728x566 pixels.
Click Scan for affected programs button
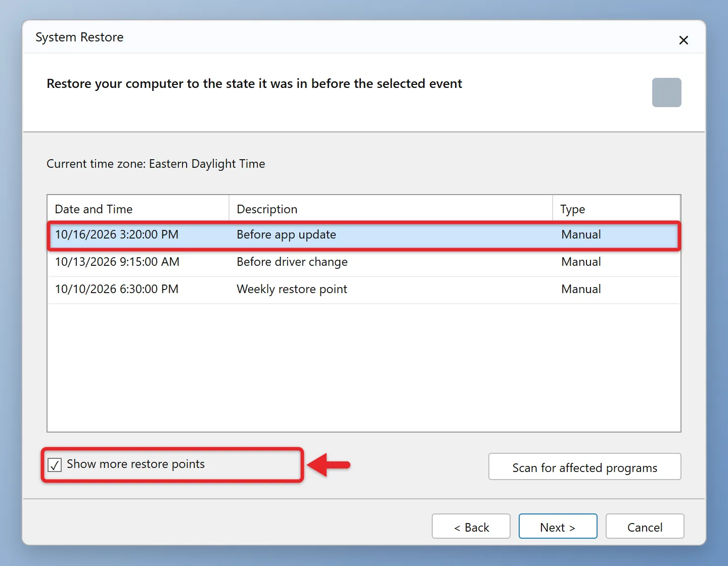click(x=584, y=467)
